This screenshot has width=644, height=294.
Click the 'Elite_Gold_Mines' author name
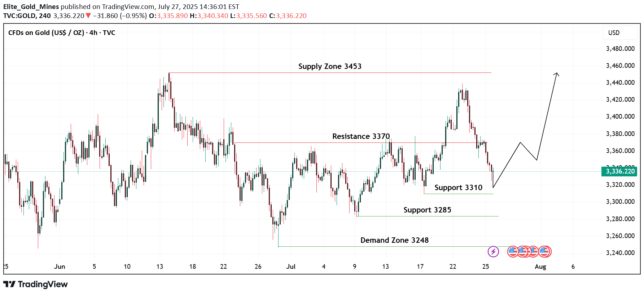[31, 7]
